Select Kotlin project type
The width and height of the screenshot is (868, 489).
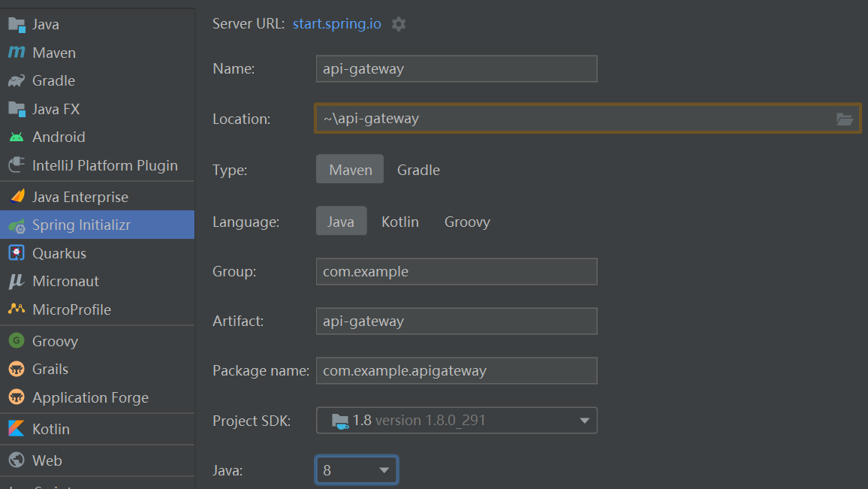coord(98,429)
